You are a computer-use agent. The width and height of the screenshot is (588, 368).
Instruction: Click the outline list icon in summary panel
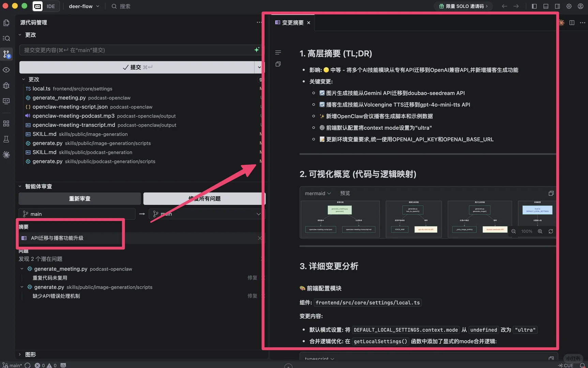click(x=278, y=52)
